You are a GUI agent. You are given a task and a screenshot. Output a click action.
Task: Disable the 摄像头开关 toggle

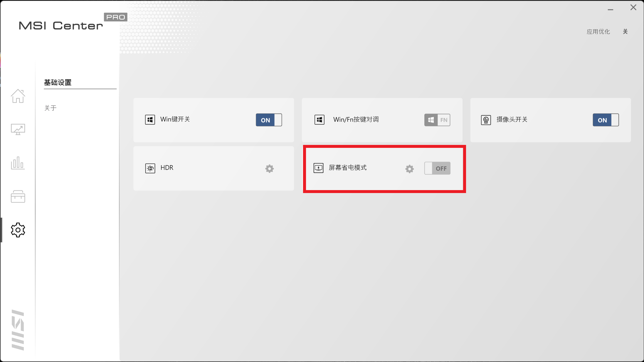pyautogui.click(x=606, y=120)
